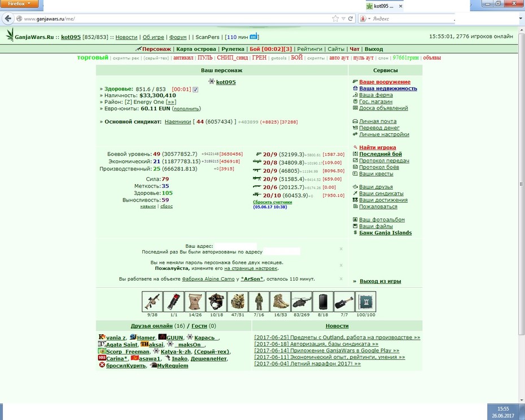The width and height of the screenshot is (525, 420).
Task: Click the helicopter transport icon 83/269
Action: [x=301, y=302]
